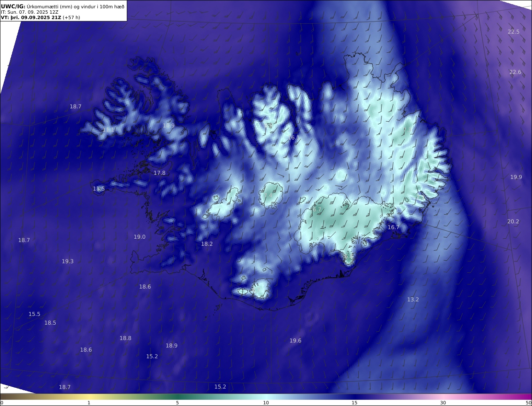Click the valid time 'VT: þri. 09.09.2025 21Z'
The image size is (532, 406).
pyautogui.click(x=31, y=17)
